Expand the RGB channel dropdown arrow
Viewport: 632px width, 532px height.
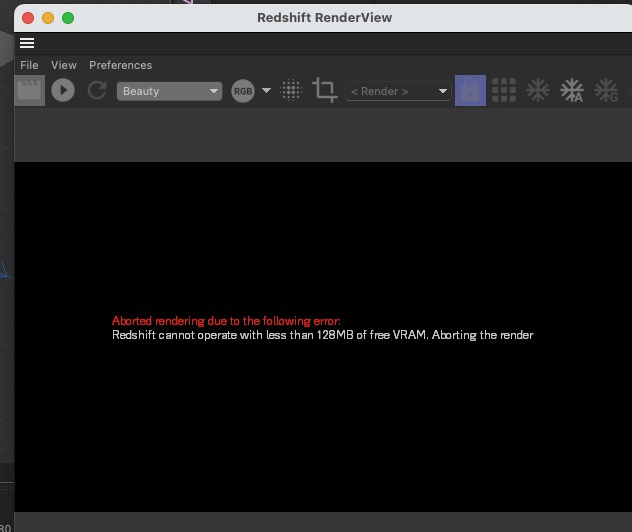point(266,91)
